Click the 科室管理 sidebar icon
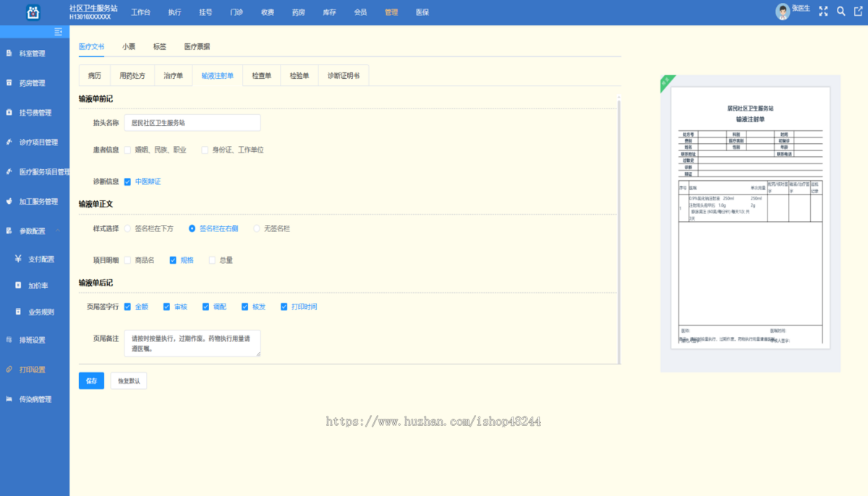868x496 pixels. (9, 54)
